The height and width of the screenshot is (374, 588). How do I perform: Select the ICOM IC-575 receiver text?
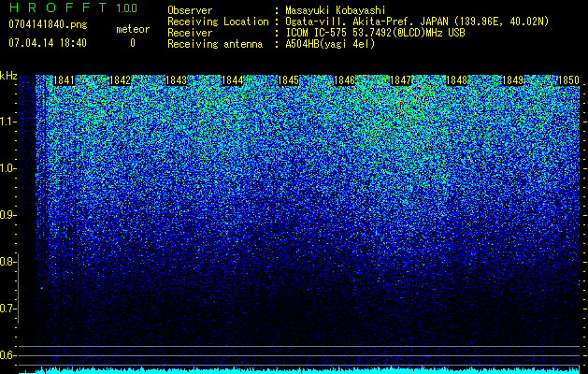coord(375,33)
